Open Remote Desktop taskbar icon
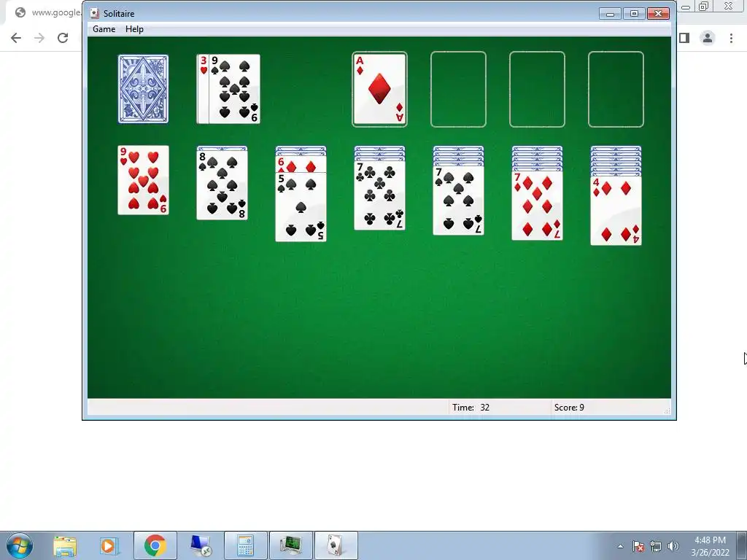 pos(201,545)
